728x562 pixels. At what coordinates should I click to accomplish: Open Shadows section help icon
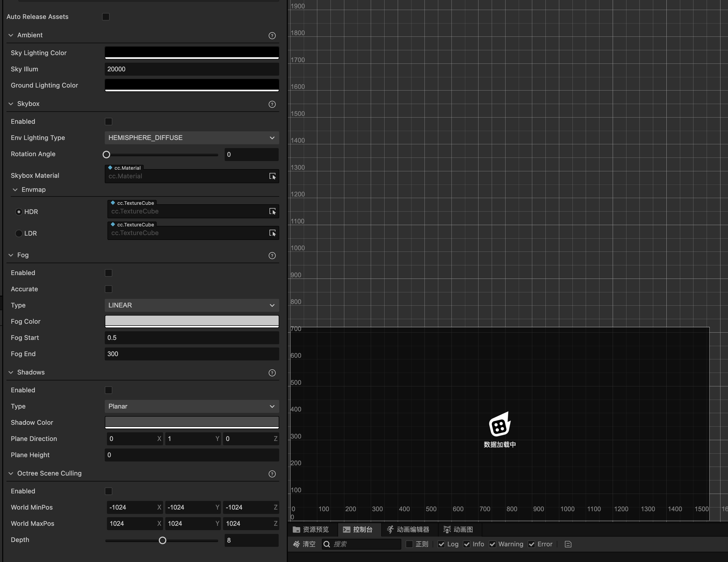click(x=272, y=373)
